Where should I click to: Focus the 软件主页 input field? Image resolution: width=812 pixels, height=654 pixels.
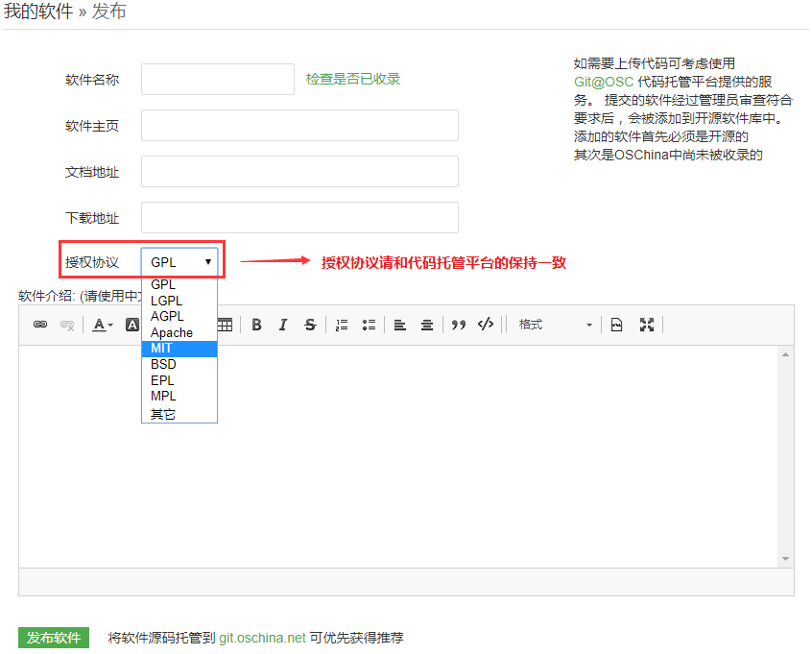pyautogui.click(x=299, y=126)
